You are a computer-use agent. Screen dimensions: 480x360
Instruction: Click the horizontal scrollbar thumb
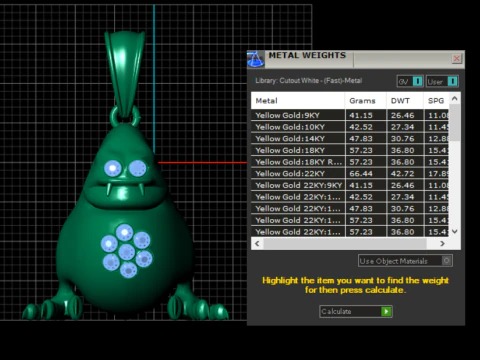[x=345, y=244]
